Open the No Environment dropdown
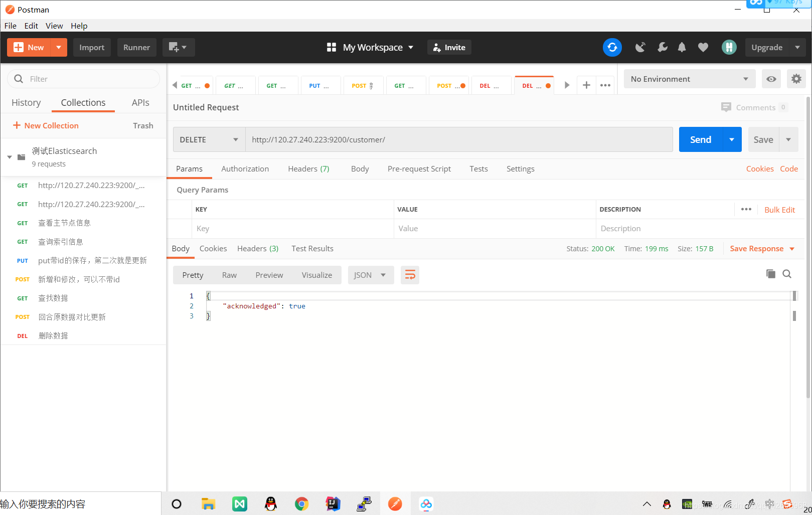 [x=690, y=79]
